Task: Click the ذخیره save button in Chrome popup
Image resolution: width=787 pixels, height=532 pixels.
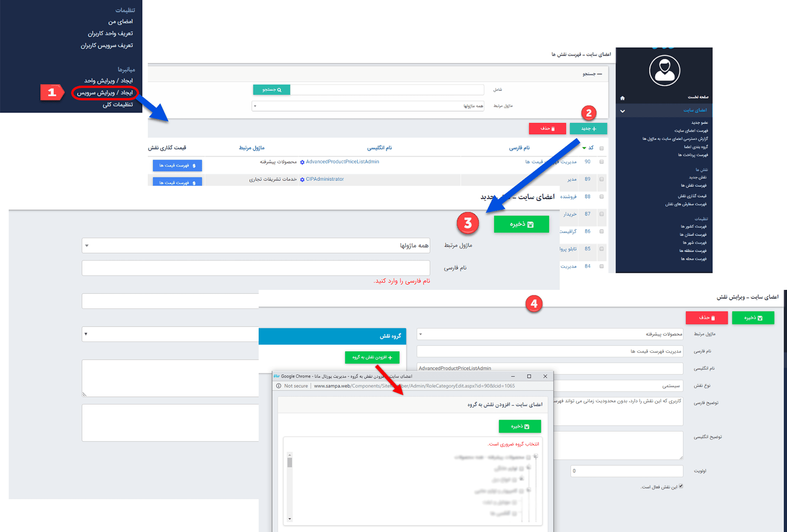Action: (520, 426)
